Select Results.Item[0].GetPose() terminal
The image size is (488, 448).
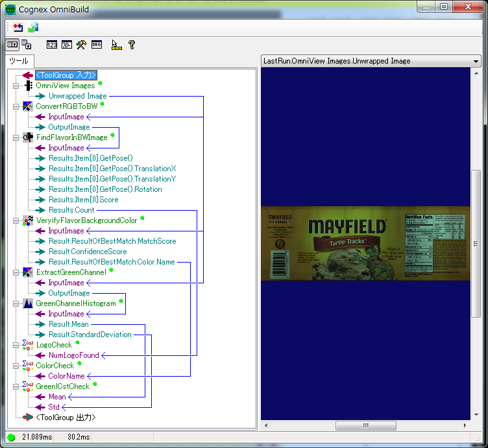[91, 158]
